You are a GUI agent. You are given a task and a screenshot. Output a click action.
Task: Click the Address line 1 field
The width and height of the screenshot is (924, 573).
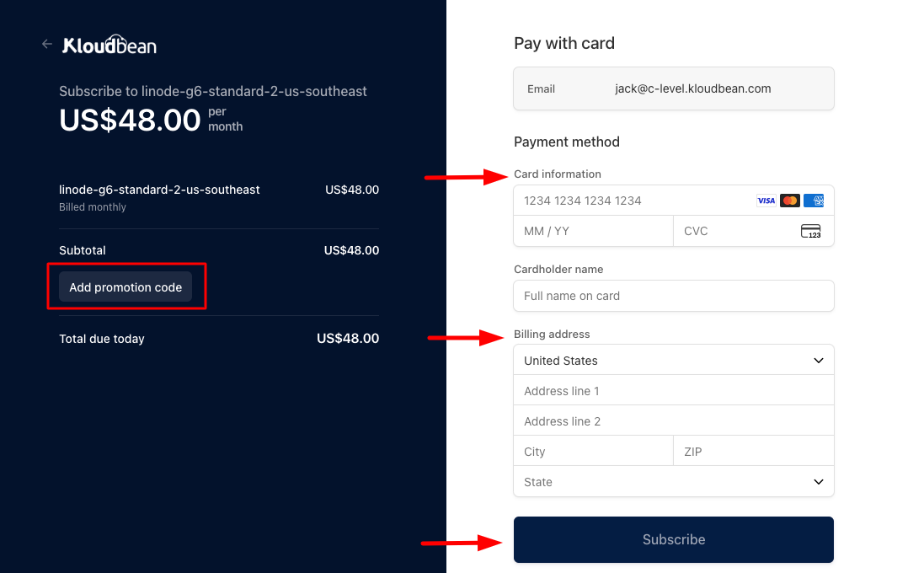(674, 391)
